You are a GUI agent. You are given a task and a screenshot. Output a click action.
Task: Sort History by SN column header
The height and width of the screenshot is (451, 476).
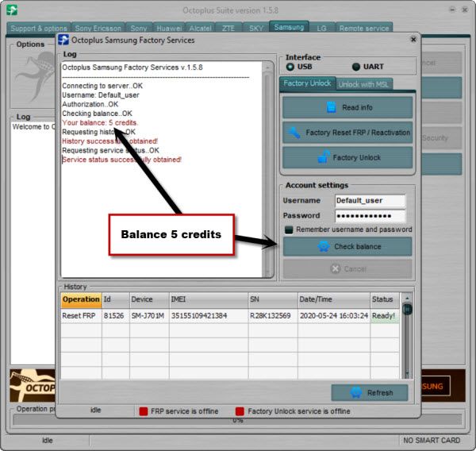click(273, 299)
